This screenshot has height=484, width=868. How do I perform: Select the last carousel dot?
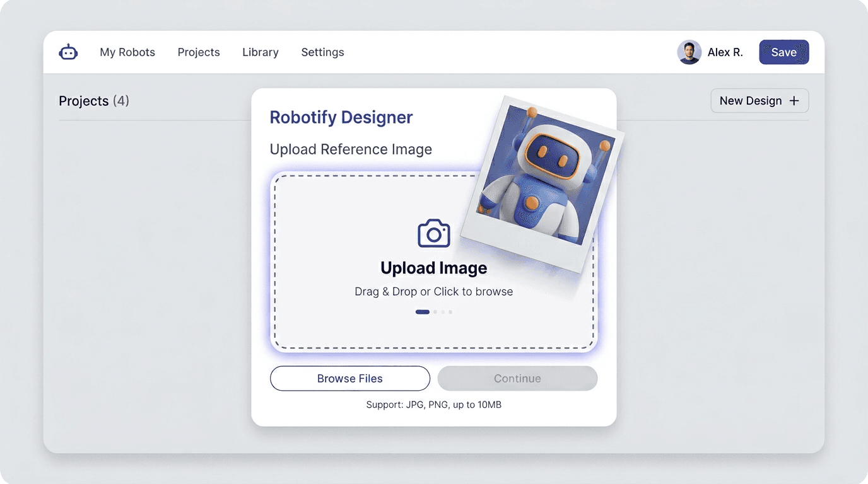click(x=450, y=311)
